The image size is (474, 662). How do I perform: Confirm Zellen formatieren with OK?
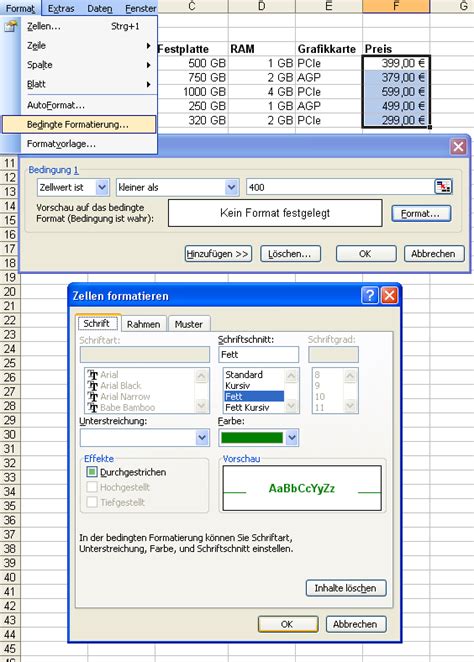(x=288, y=624)
